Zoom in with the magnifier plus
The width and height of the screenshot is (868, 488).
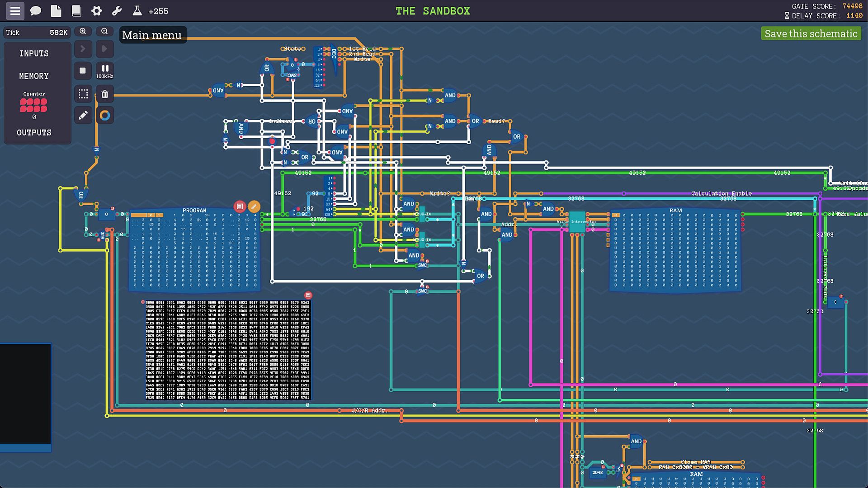click(83, 31)
